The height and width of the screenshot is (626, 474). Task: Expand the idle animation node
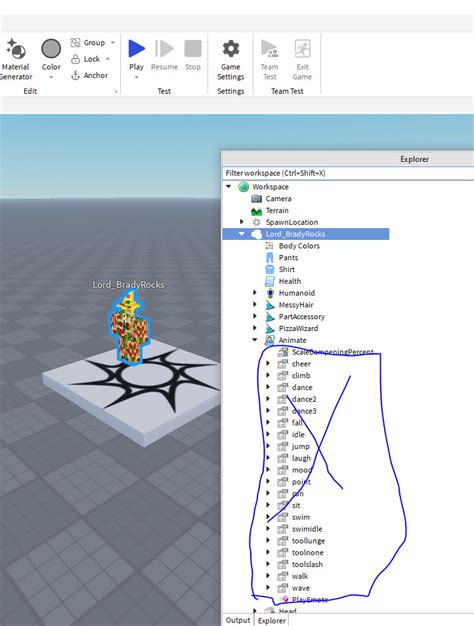pos(268,434)
